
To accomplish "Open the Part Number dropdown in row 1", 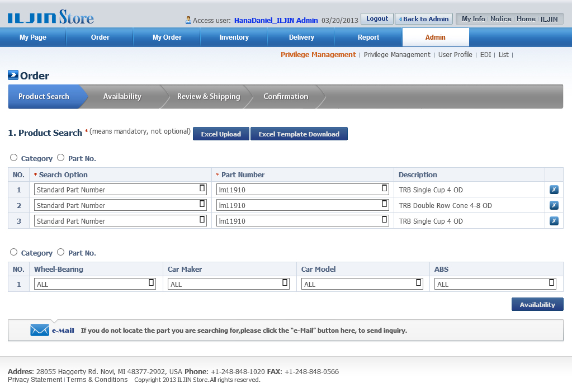I will click(302, 190).
